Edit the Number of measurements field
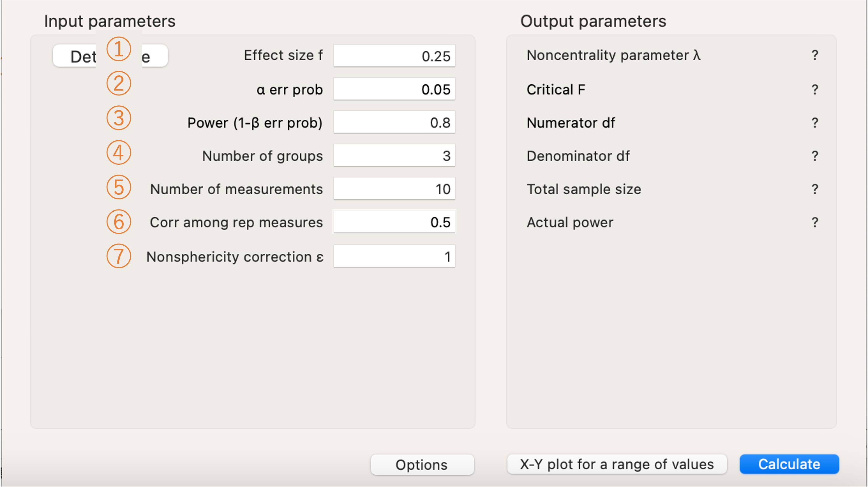The image size is (868, 487). tap(394, 189)
